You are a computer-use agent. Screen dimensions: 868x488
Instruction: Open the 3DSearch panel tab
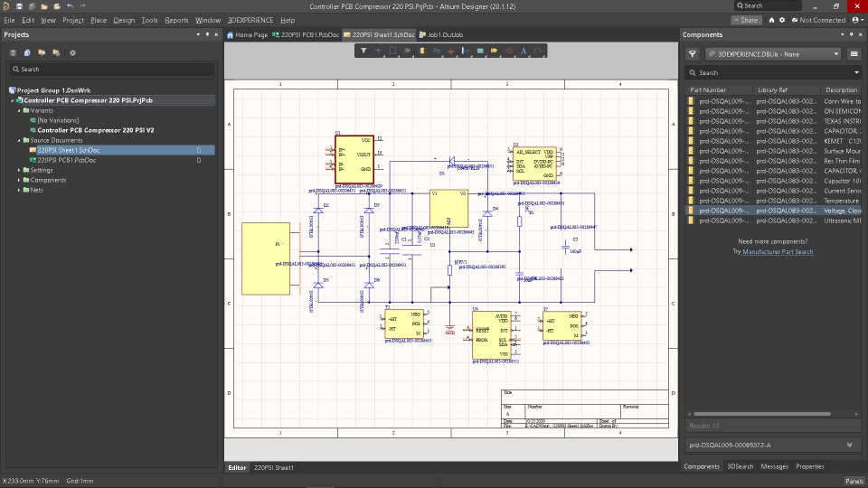point(741,466)
